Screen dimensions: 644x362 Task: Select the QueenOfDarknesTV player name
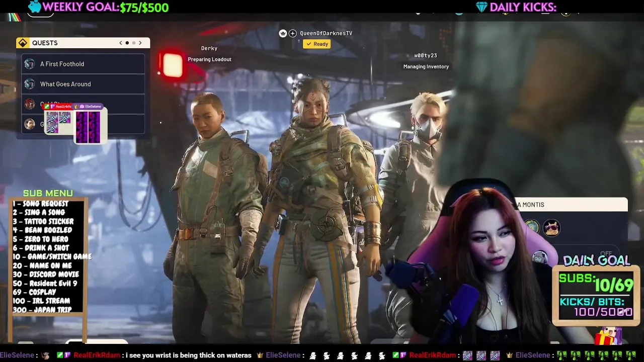326,33
